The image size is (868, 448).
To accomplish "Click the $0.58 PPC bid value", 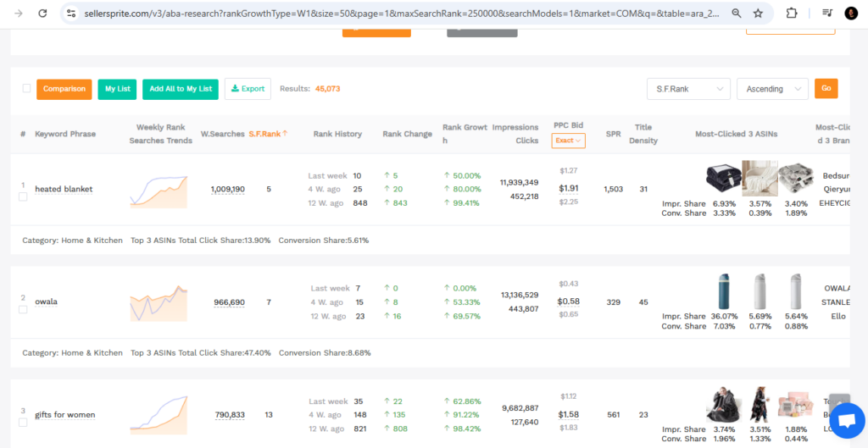I will point(569,301).
